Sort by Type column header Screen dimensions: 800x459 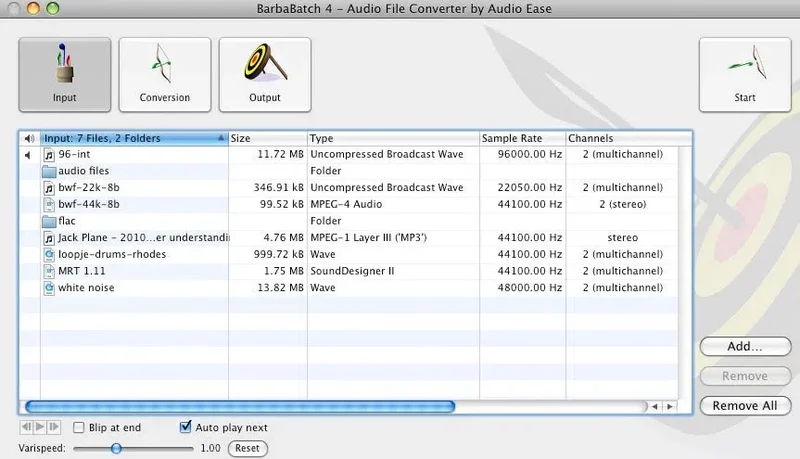393,138
